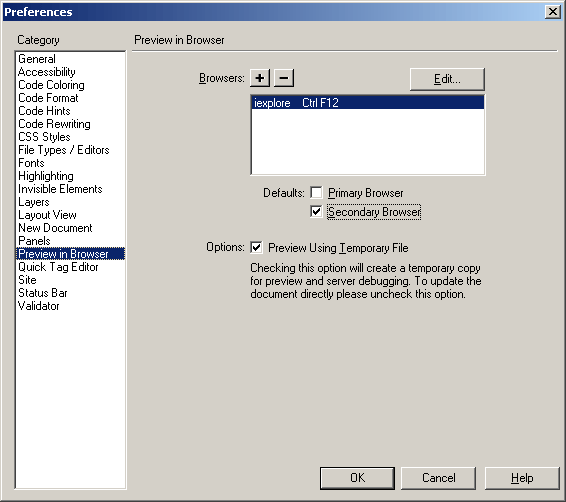Image resolution: width=566 pixels, height=502 pixels.
Task: Open the CSS Styles category
Action: click(x=44, y=137)
